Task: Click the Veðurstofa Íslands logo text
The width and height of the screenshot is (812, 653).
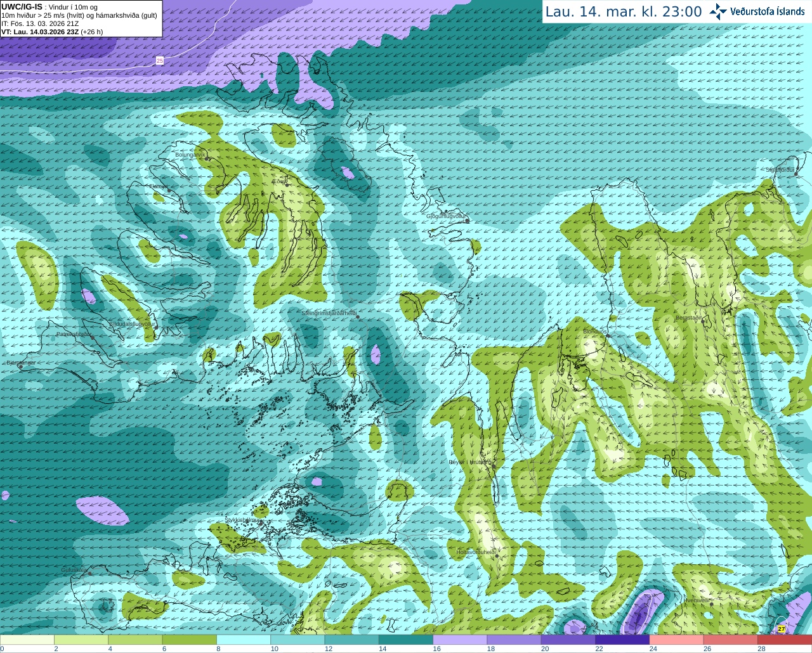Action: 768,11
